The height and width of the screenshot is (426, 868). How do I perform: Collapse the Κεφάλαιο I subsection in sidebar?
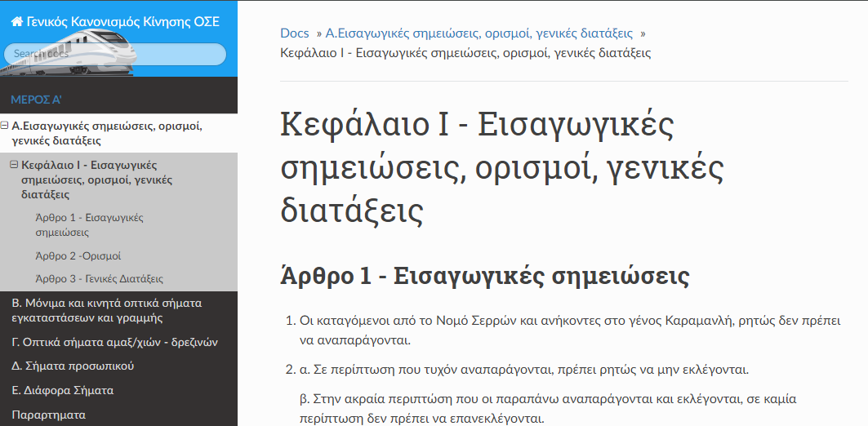tap(13, 165)
